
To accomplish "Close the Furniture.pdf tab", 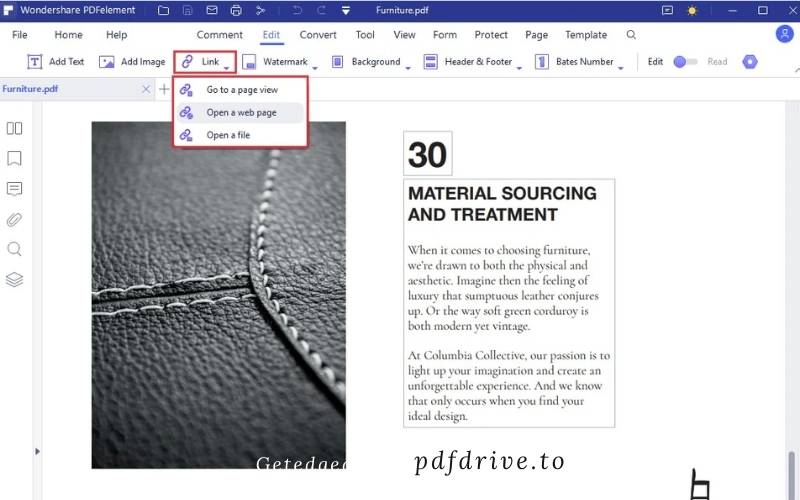I will tap(146, 89).
